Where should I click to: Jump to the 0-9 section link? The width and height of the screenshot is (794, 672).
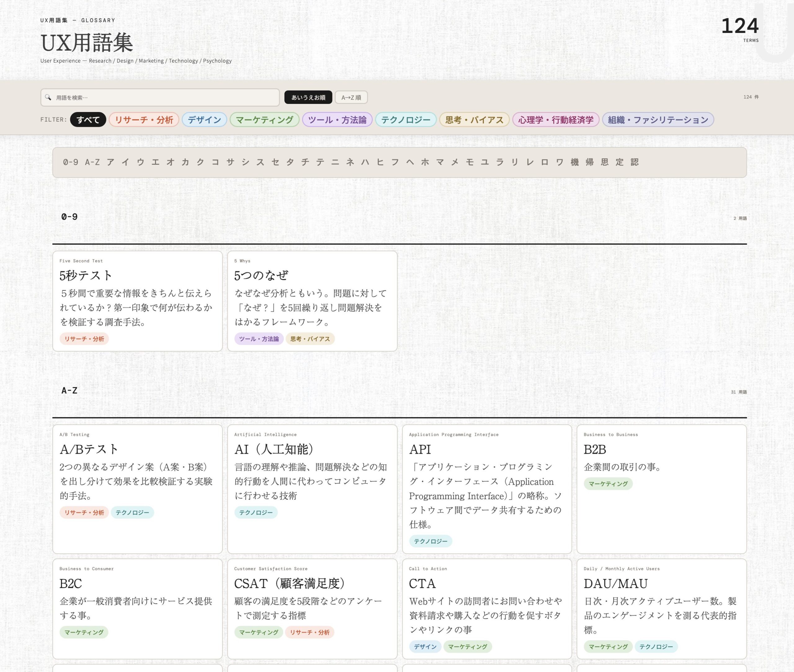point(70,162)
